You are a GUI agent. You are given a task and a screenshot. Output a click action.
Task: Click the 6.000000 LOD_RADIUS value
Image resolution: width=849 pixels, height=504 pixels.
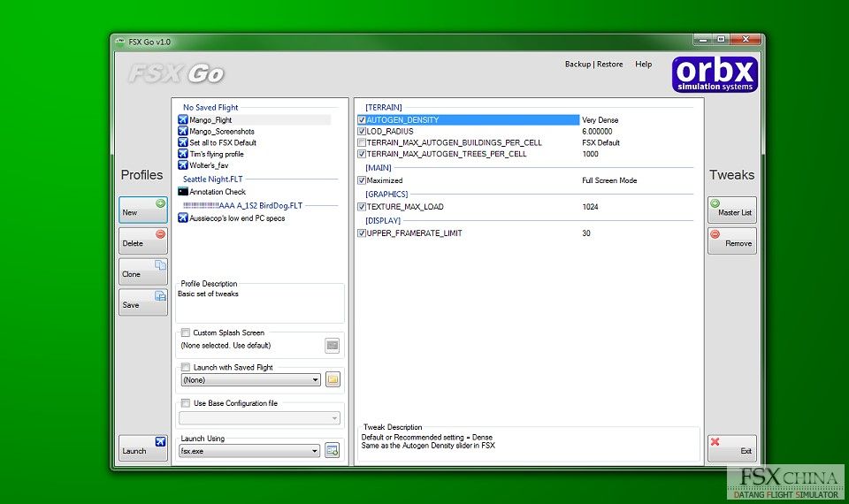coord(597,131)
